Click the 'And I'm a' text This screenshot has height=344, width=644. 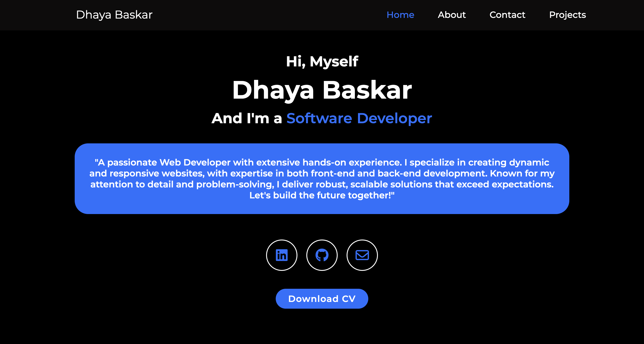coord(247,118)
